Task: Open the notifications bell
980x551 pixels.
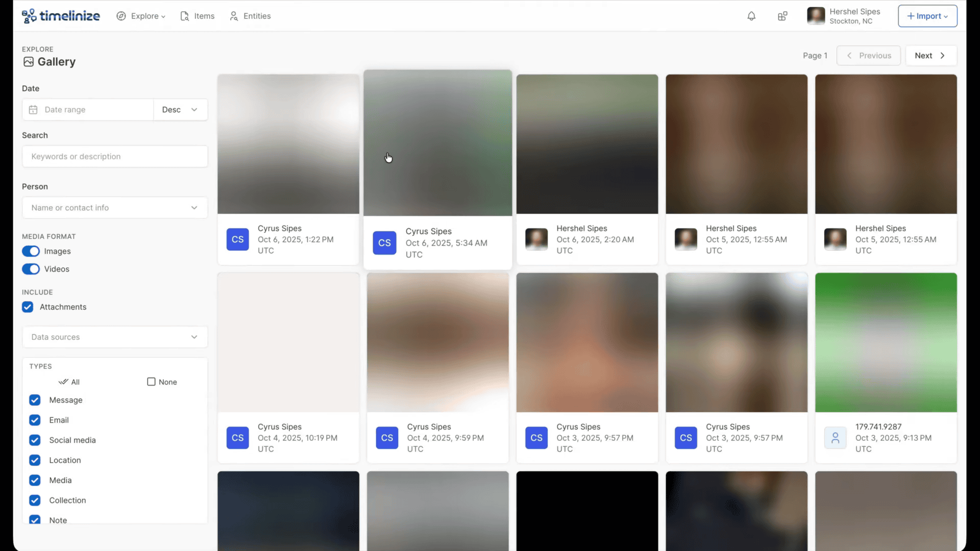Action: coord(751,16)
